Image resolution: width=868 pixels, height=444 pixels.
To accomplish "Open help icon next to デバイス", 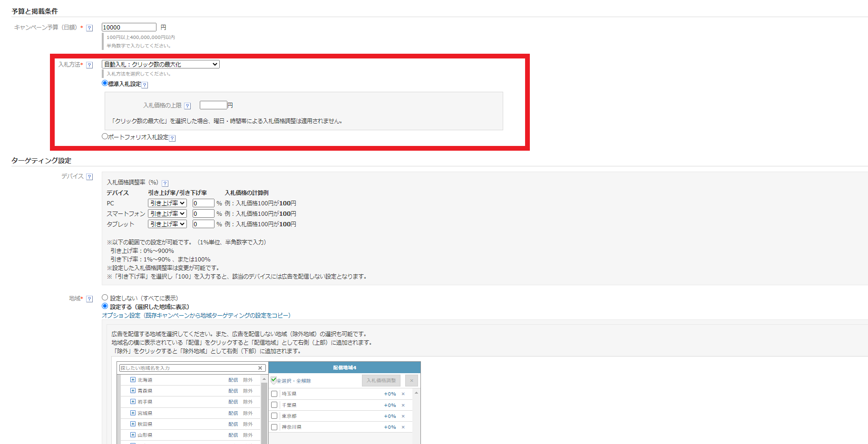I will [x=89, y=177].
